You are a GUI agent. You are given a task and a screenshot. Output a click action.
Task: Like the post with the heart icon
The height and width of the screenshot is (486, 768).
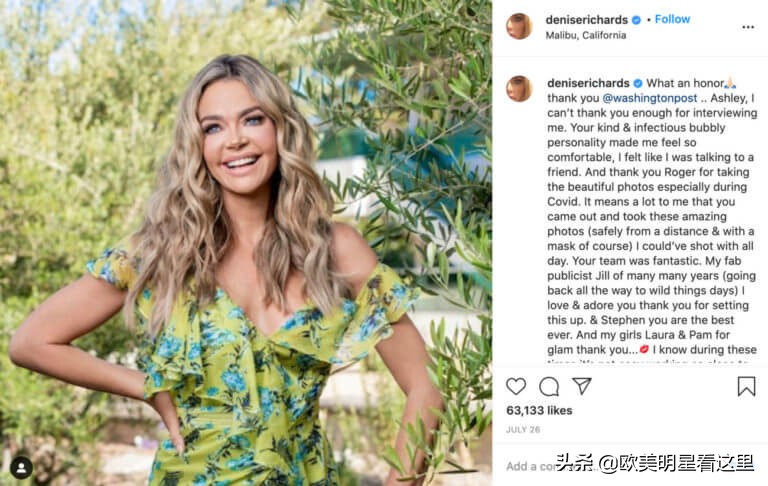516,386
